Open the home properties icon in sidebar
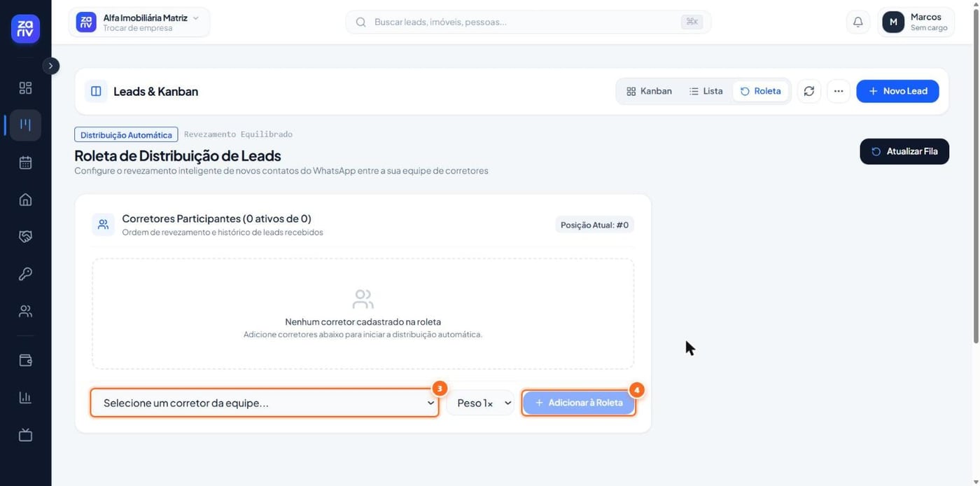 25,200
